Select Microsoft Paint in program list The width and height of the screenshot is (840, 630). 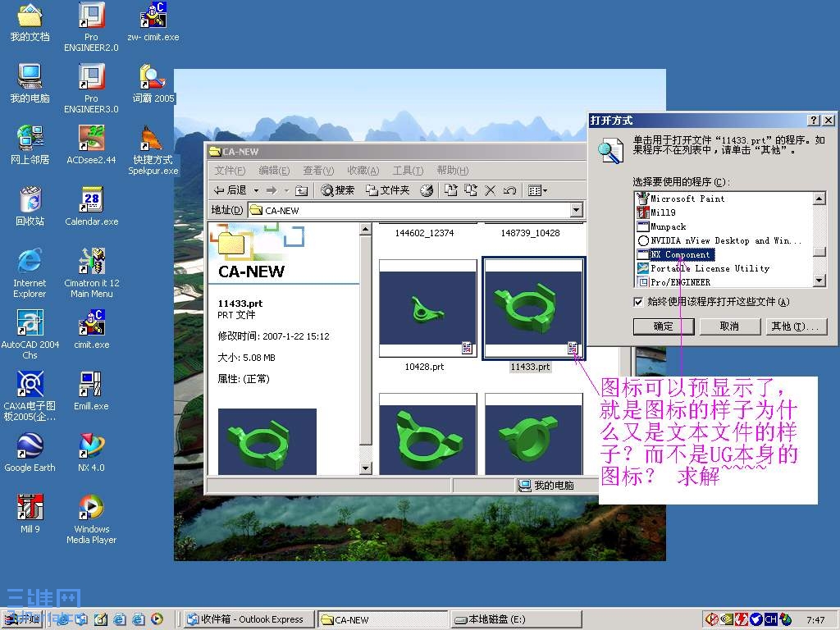click(x=687, y=199)
